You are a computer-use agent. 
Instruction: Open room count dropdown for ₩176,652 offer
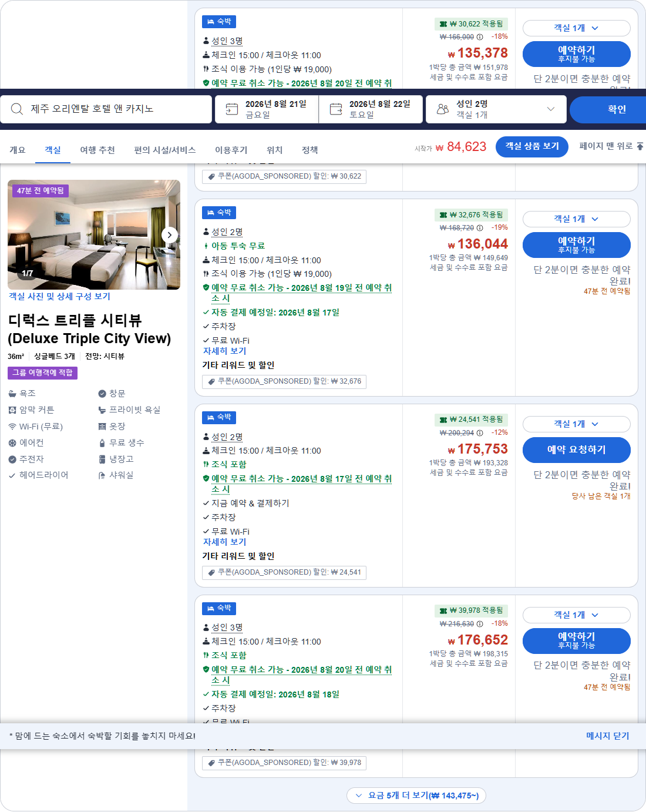[x=576, y=615]
